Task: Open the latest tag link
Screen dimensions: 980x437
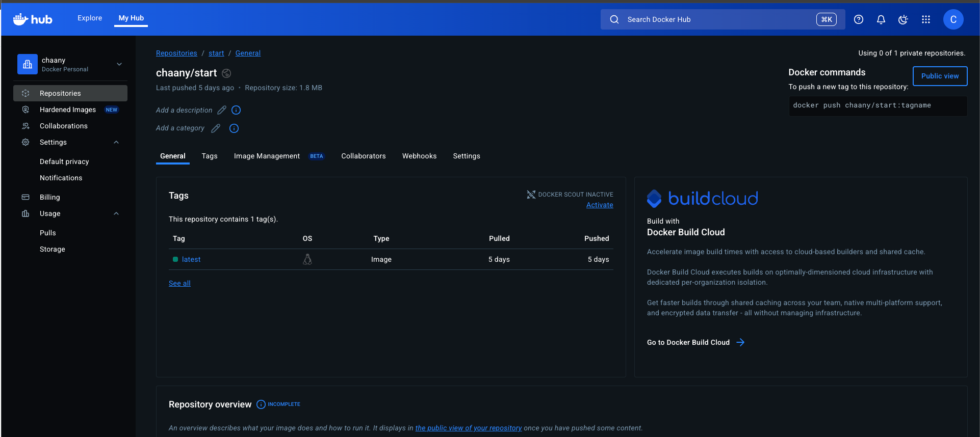Action: click(191, 259)
